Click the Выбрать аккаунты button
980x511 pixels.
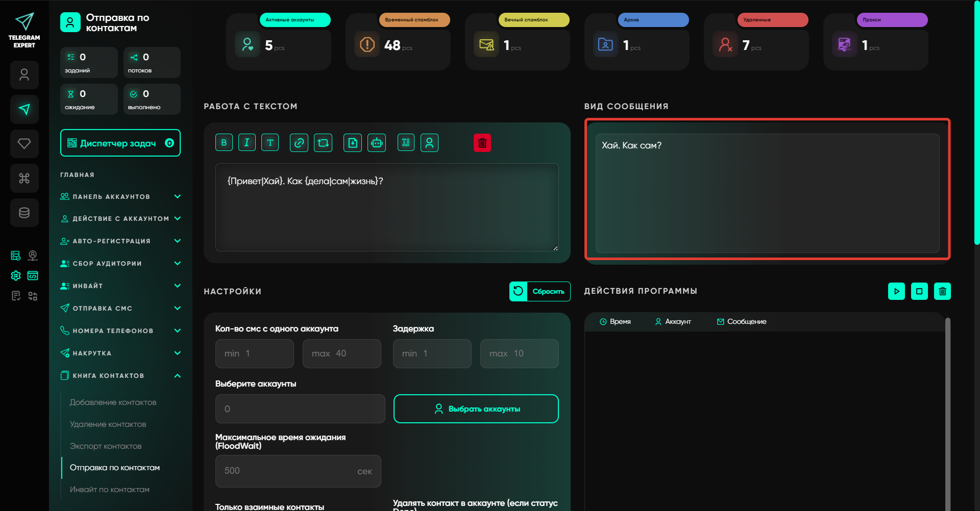[x=476, y=409]
